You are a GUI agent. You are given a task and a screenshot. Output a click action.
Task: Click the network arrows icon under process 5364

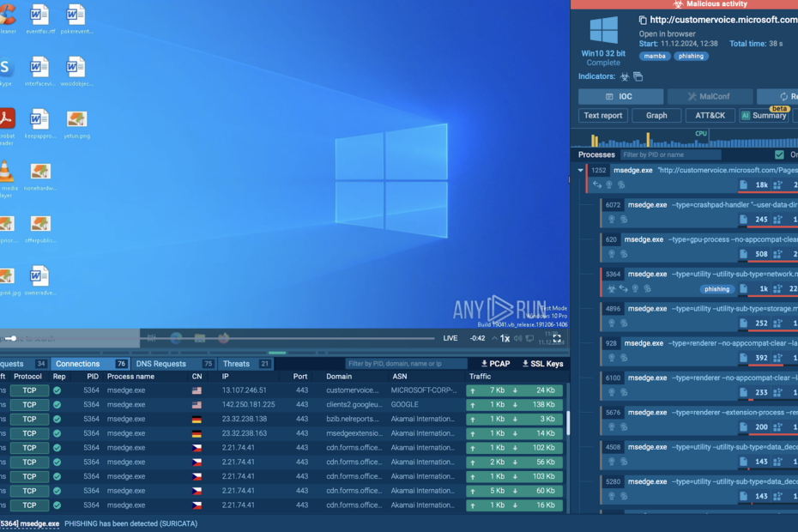[x=624, y=288]
